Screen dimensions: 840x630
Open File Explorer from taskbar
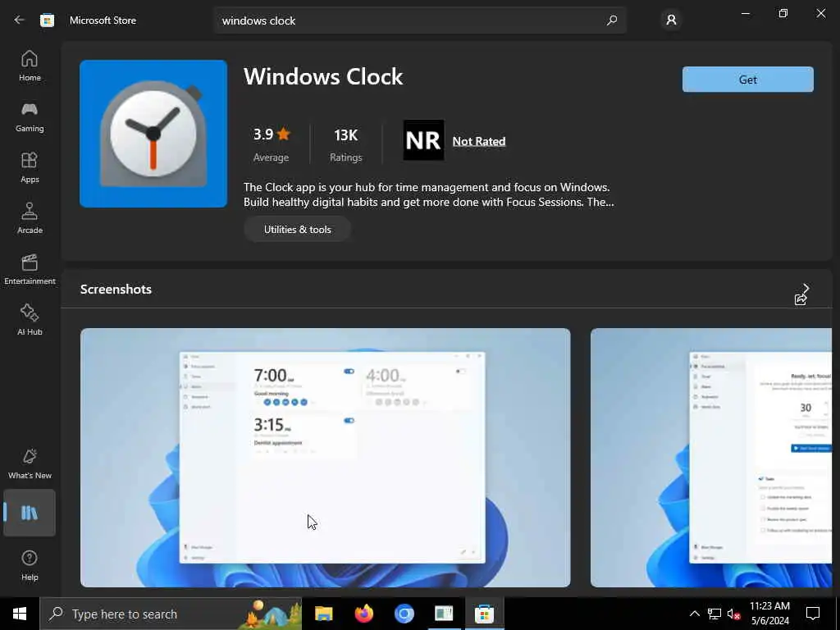coord(323,614)
